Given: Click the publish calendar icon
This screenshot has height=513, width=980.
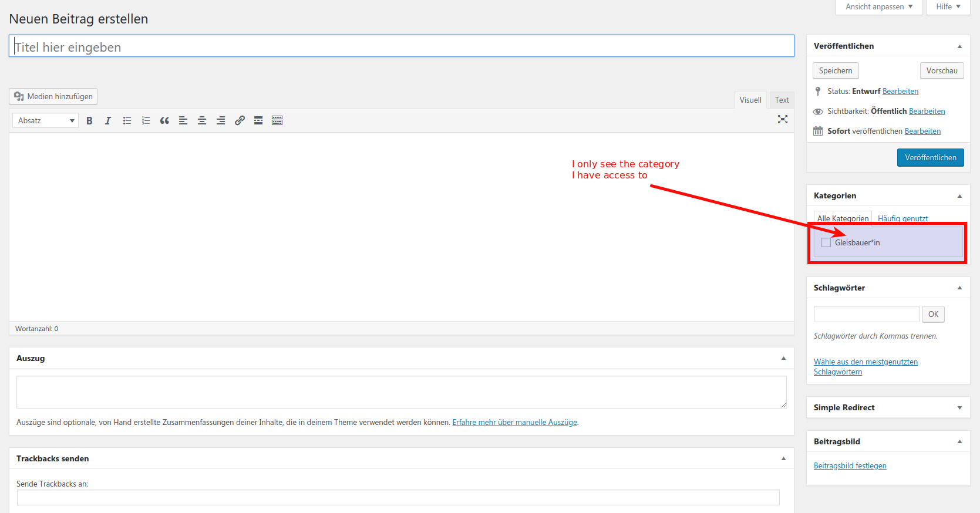Looking at the screenshot, I should [x=818, y=131].
